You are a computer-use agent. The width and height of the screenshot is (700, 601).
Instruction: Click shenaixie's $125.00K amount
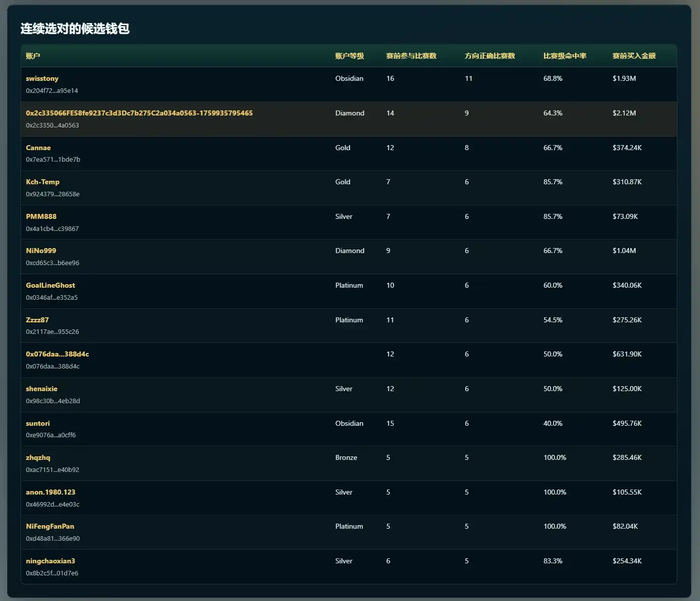[627, 389]
